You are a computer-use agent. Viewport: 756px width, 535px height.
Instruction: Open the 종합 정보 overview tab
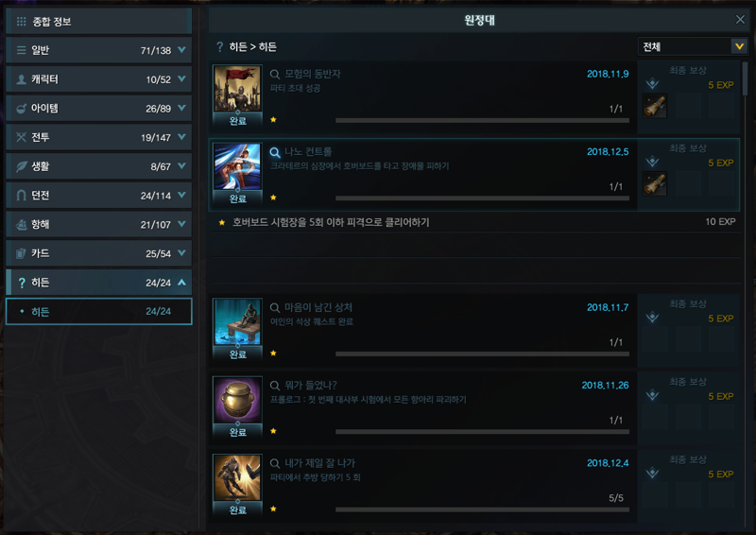click(99, 21)
